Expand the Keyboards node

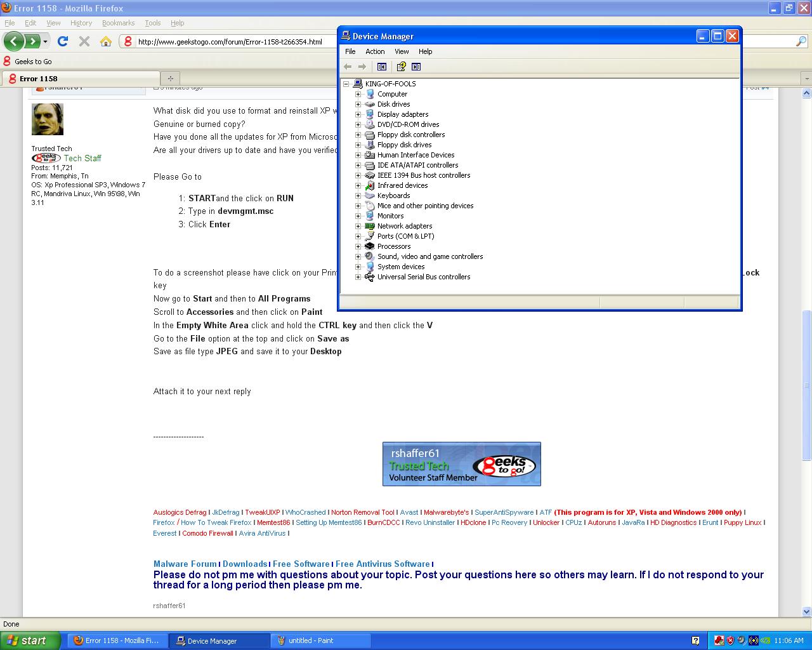pos(358,196)
